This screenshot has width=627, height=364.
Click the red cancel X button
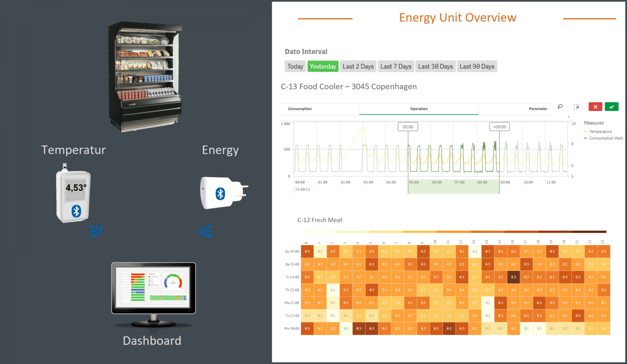595,107
